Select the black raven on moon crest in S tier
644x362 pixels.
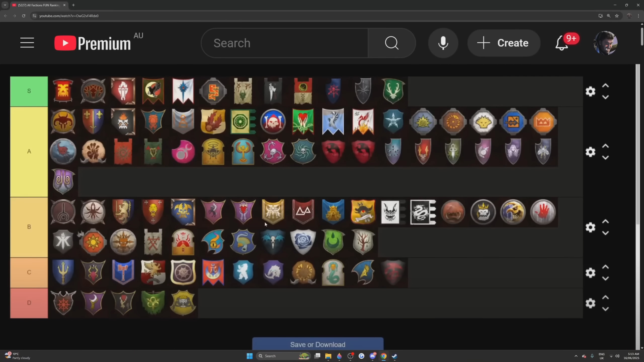click(x=153, y=91)
